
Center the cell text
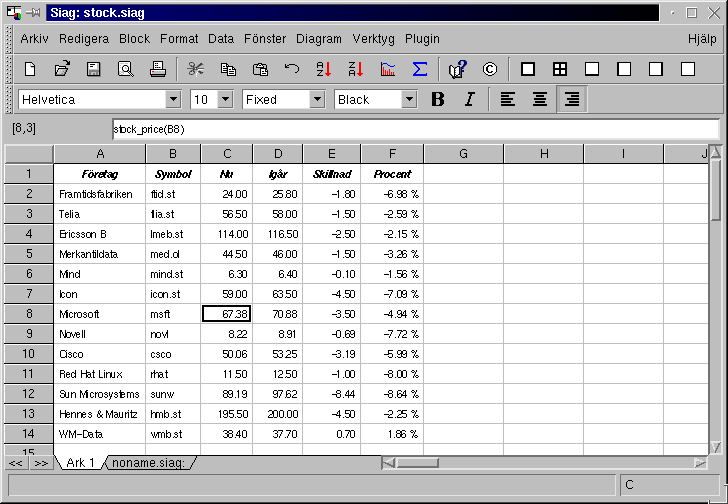[540, 99]
